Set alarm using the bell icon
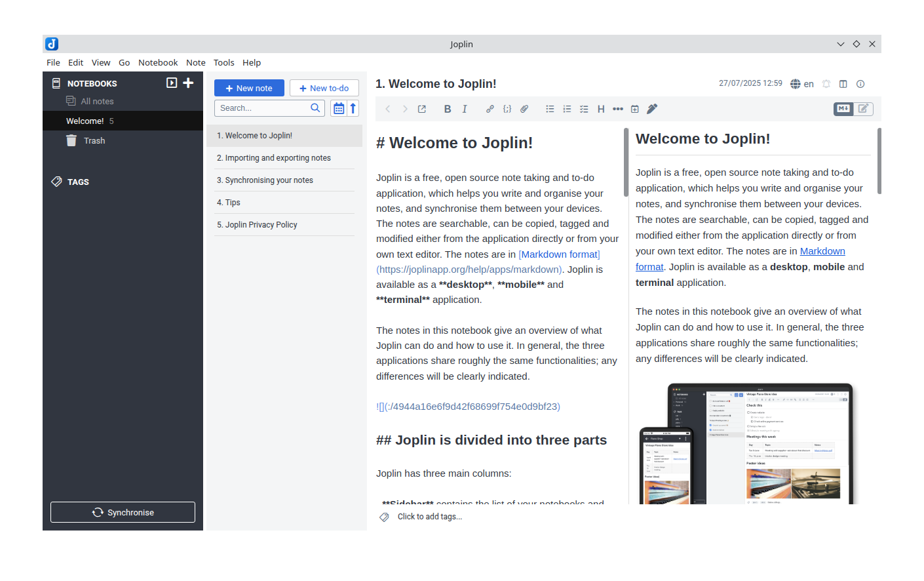Screen dimensions: 924x581 826,84
